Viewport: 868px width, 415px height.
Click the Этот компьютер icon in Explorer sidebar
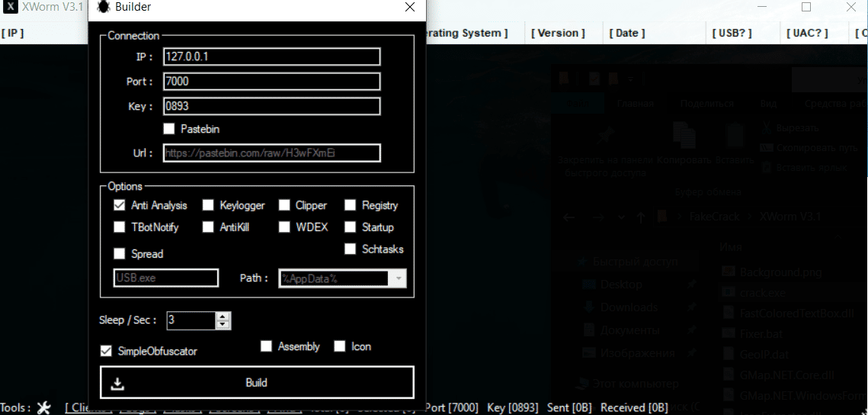coord(582,383)
